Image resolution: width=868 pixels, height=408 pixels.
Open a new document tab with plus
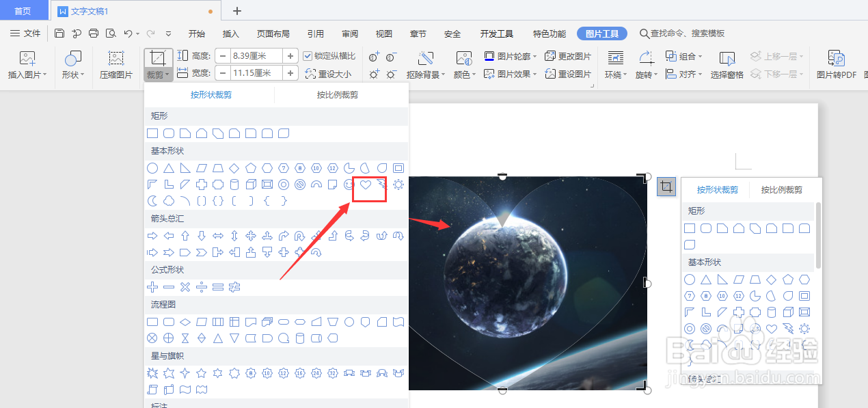[x=236, y=11]
